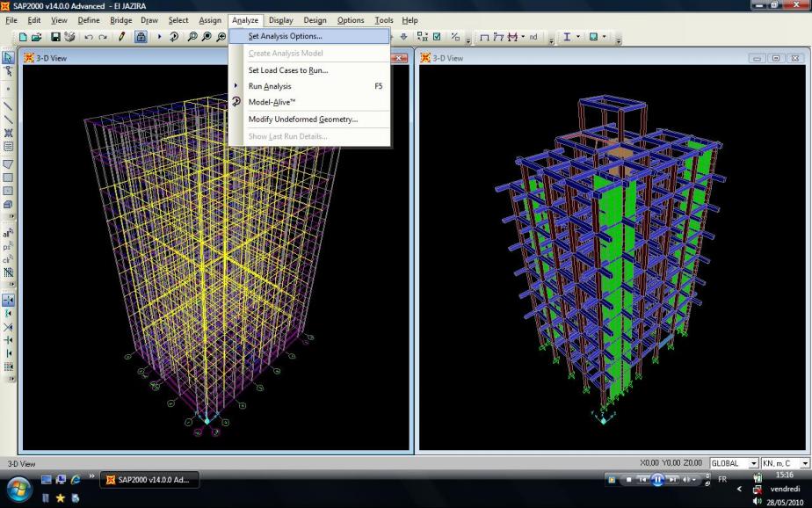Viewport: 812px width, 508px height.
Task: Click the Rubber Band Zoom magnifier icon
Action: pyautogui.click(x=192, y=37)
